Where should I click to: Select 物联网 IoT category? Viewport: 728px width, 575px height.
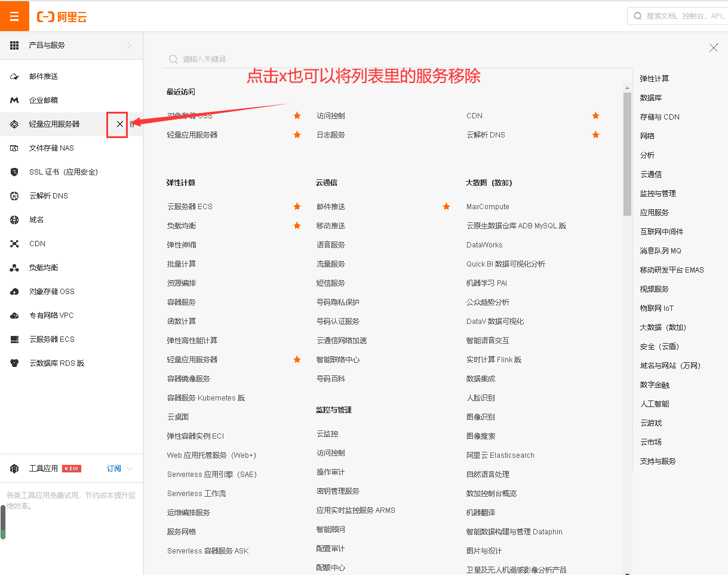[657, 308]
